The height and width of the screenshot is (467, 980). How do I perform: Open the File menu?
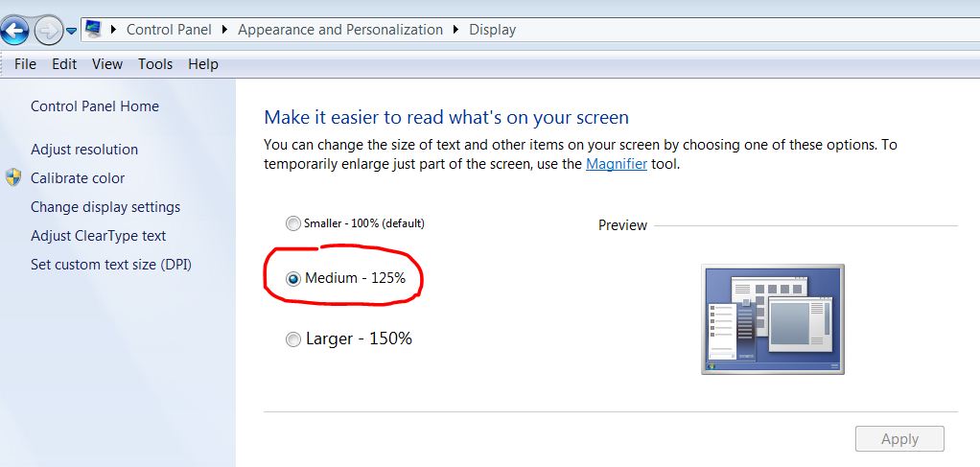click(x=25, y=63)
